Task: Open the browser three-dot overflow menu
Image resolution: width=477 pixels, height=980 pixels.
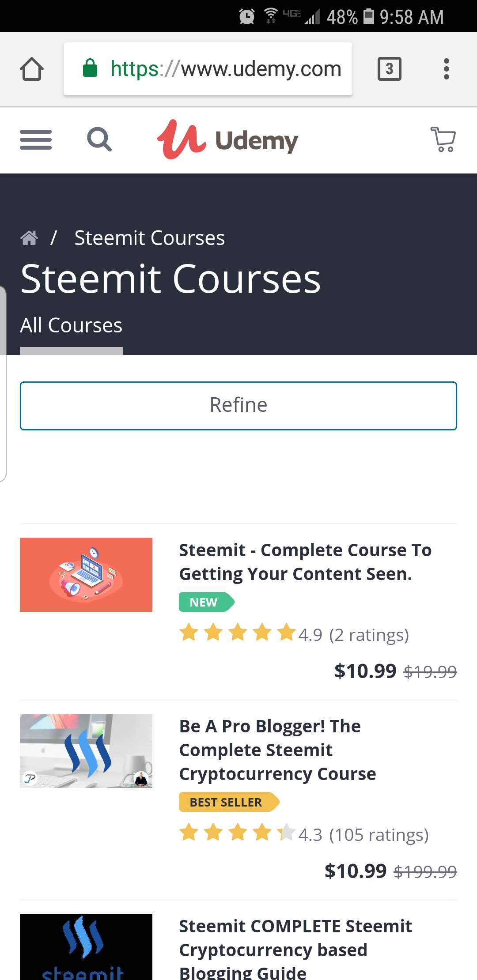Action: 446,69
